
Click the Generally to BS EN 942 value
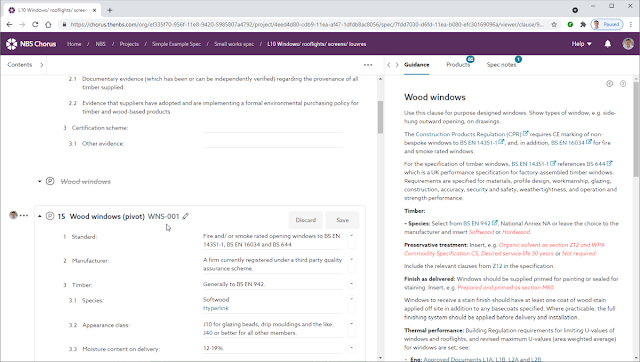(x=234, y=284)
